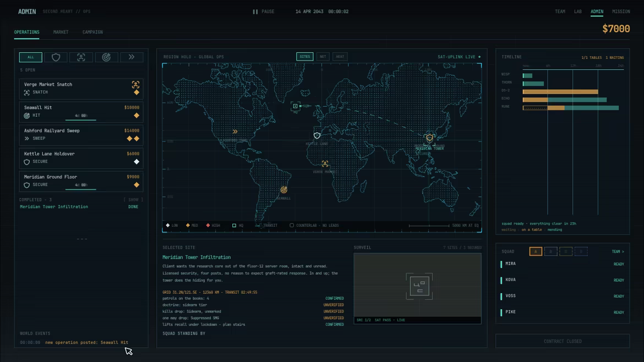The width and height of the screenshot is (644, 362).
Task: Tick the Counterlab checkbox in map legend
Action: (x=292, y=226)
